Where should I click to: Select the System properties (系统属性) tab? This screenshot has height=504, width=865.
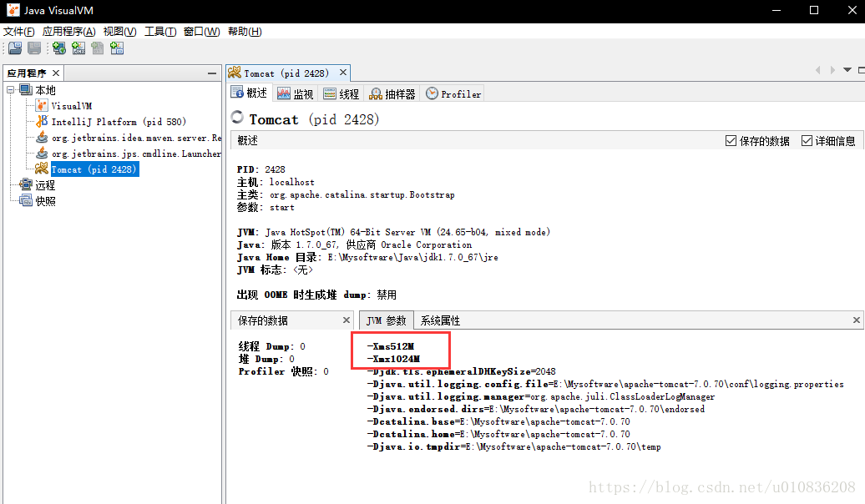coord(440,320)
